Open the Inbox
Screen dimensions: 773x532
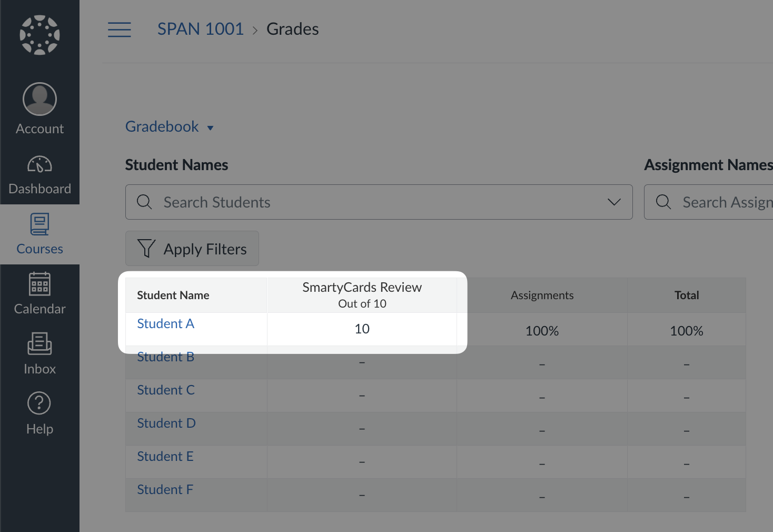tap(39, 354)
